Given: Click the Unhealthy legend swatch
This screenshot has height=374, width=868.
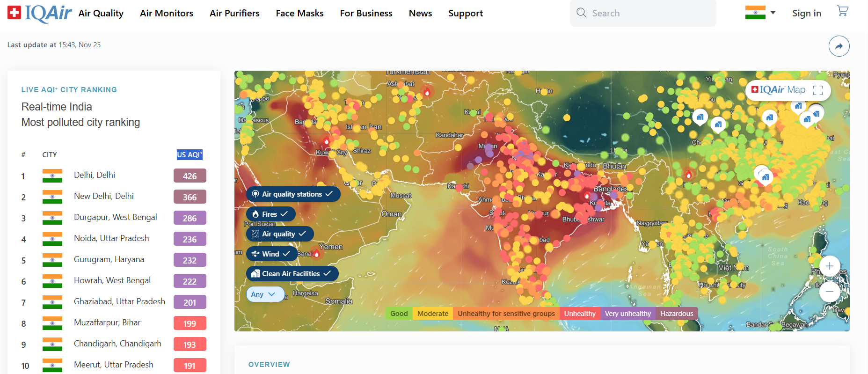Looking at the screenshot, I should [580, 314].
